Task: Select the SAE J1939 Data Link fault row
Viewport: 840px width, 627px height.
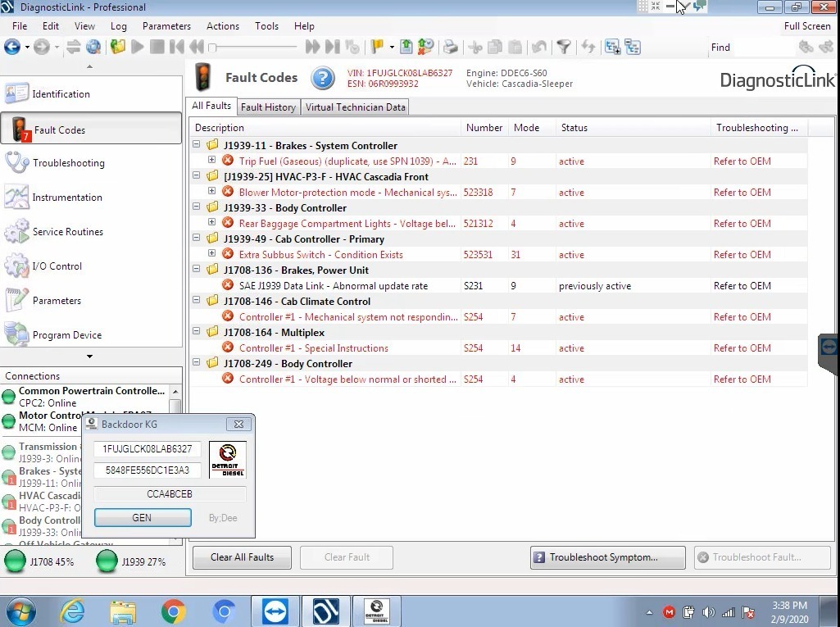Action: click(x=498, y=285)
